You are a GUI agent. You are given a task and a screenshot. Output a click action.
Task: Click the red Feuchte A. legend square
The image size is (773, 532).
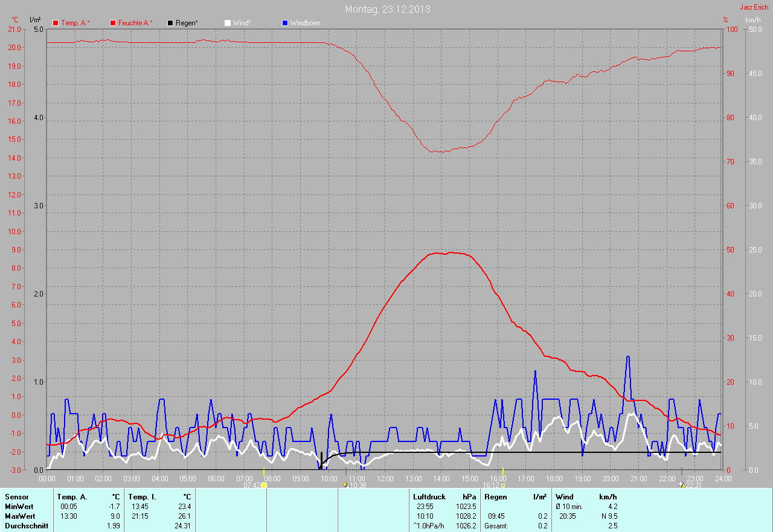point(112,23)
